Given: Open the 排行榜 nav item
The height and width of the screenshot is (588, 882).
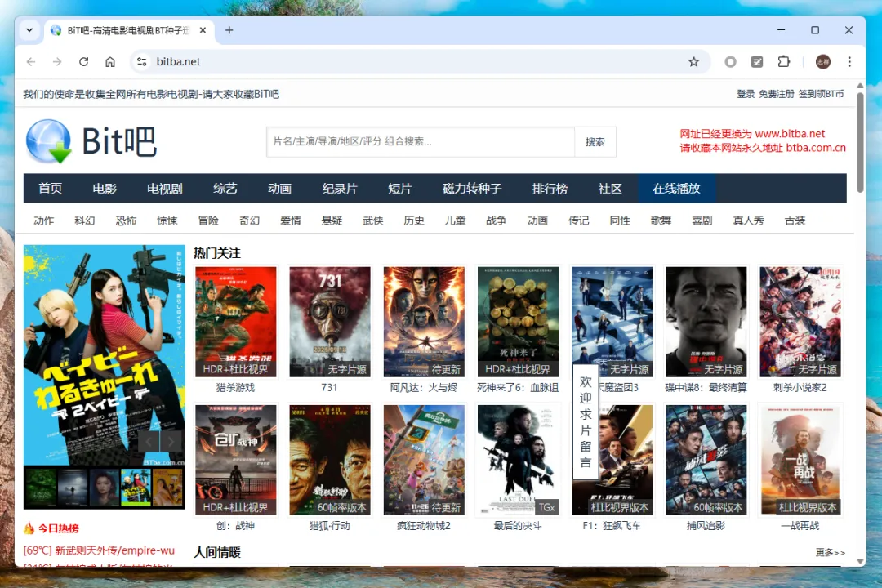Looking at the screenshot, I should point(550,189).
